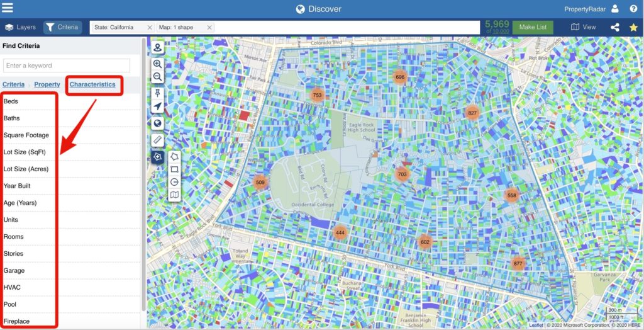The width and height of the screenshot is (644, 330).
Task: Click the PropertyRadar user account icon
Action: click(x=615, y=9)
